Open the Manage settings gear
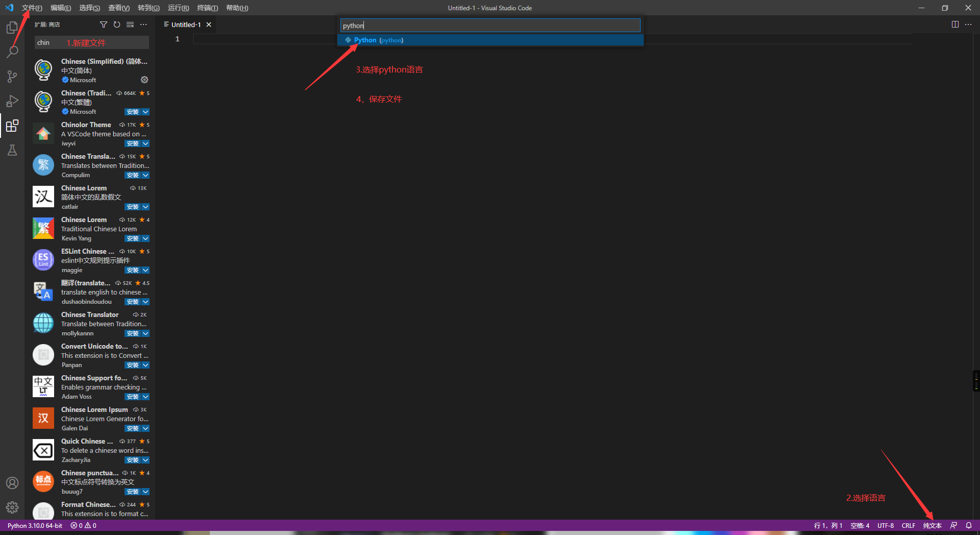 tap(12, 507)
